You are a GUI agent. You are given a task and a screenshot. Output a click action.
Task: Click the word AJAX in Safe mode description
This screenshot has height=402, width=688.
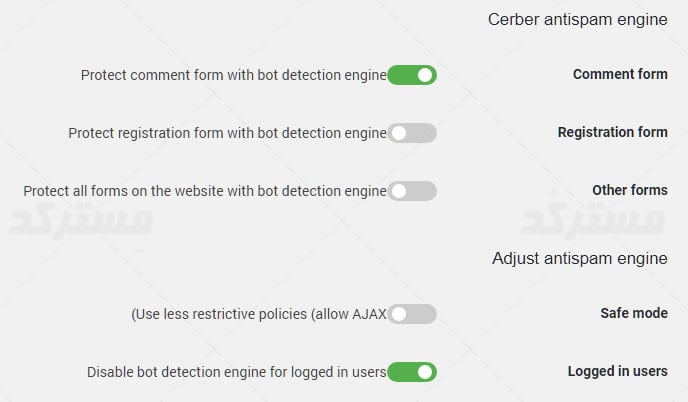pyautogui.click(x=369, y=314)
